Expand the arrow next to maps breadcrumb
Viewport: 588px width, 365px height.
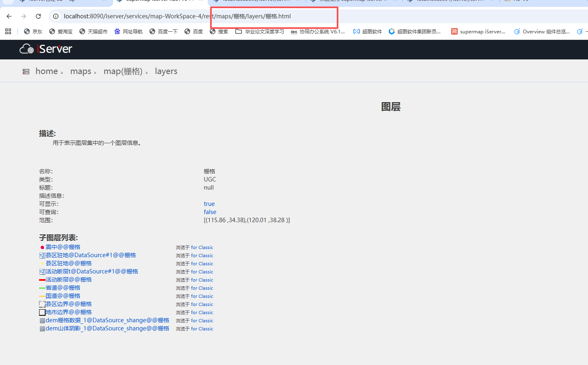(x=95, y=73)
